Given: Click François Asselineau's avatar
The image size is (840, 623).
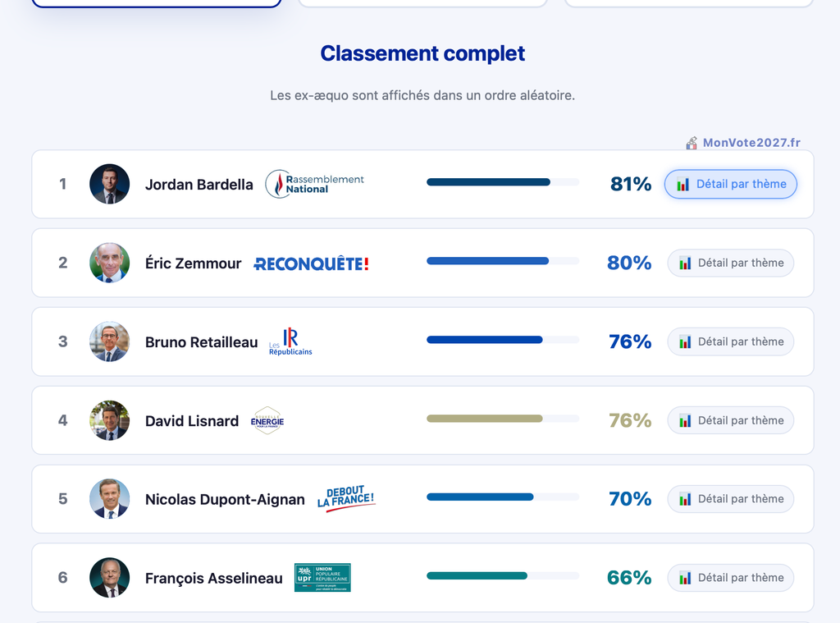Looking at the screenshot, I should [x=109, y=578].
